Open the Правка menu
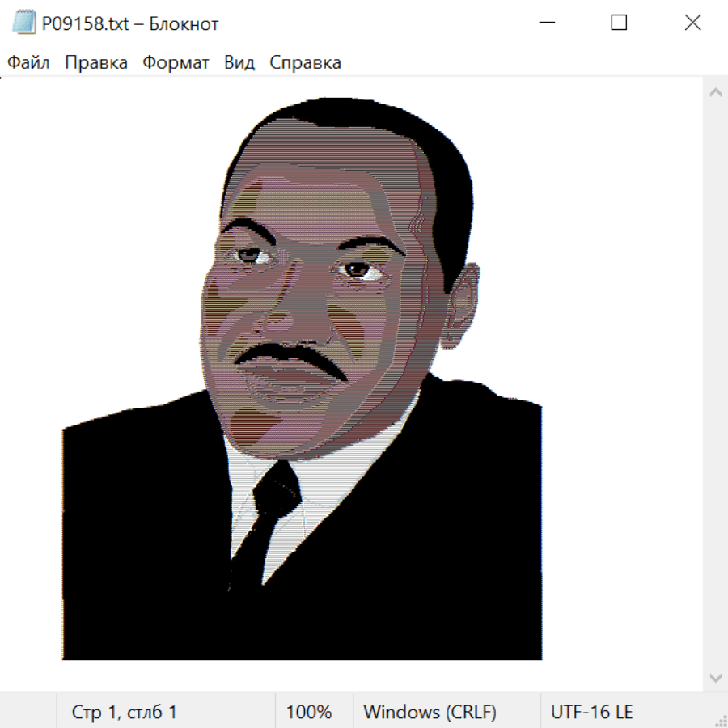This screenshot has height=728, width=728. 96,63
